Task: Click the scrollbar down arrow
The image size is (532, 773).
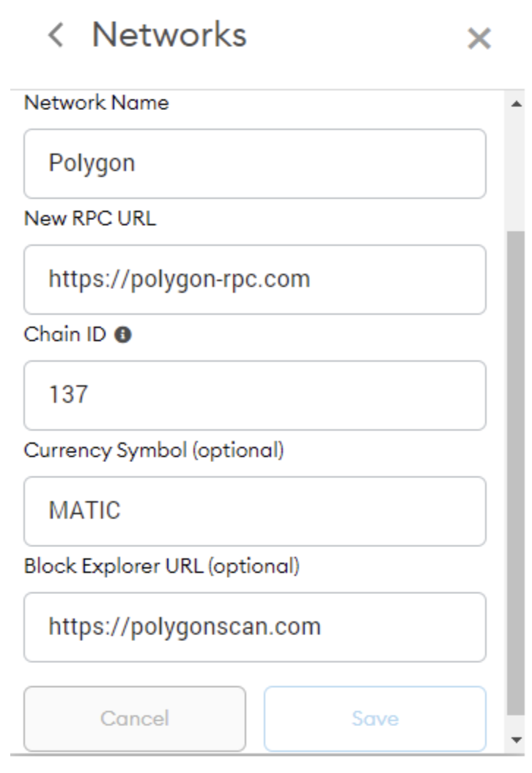Action: 516,739
